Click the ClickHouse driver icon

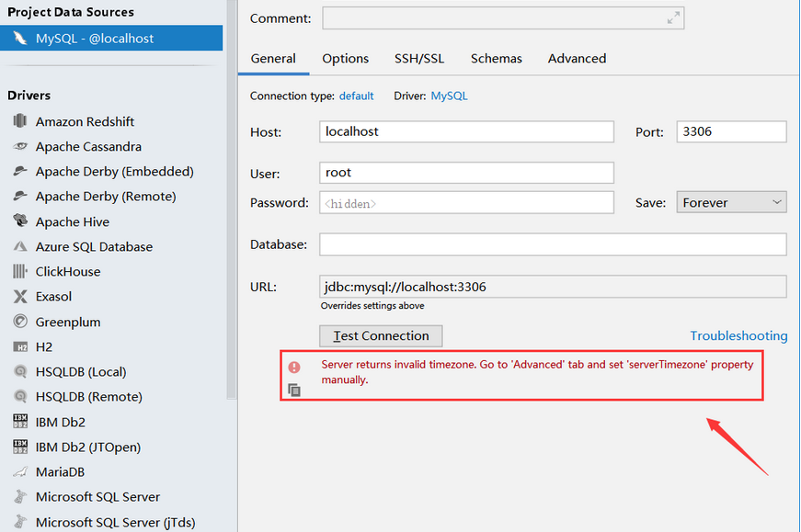coord(20,271)
